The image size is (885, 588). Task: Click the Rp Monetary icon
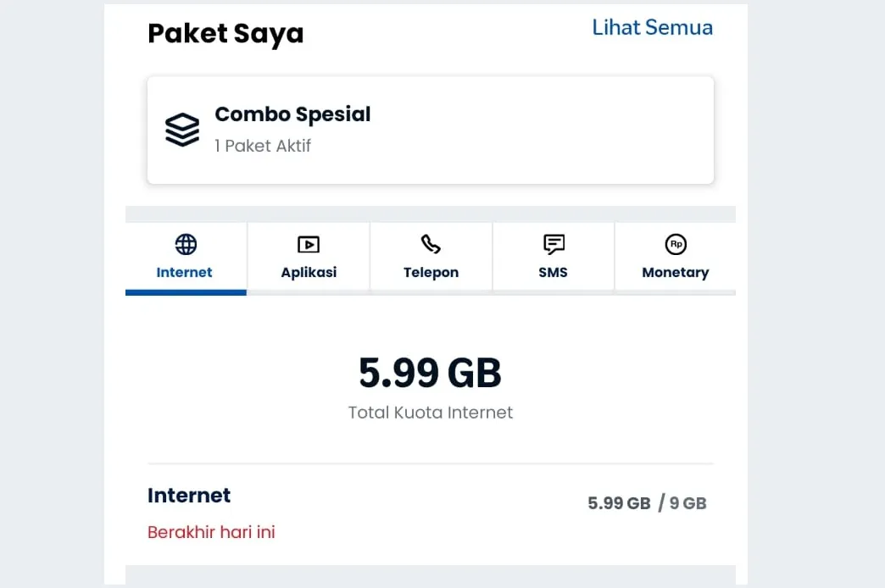tap(676, 244)
